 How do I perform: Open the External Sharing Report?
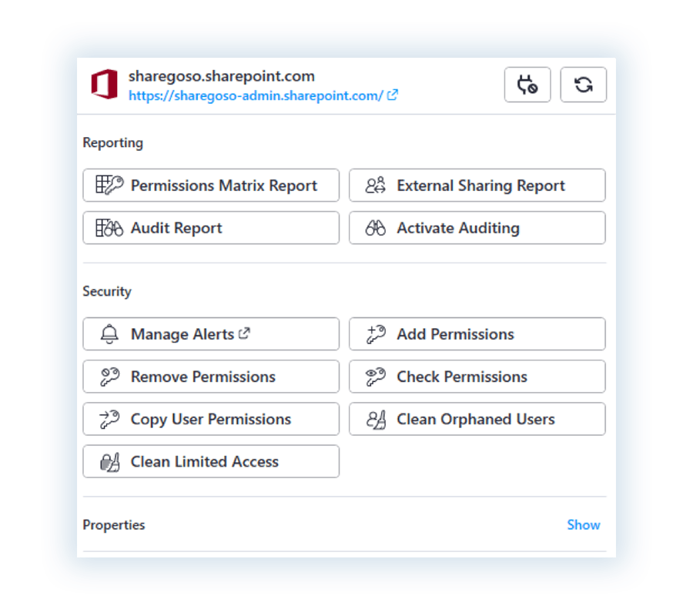click(477, 185)
